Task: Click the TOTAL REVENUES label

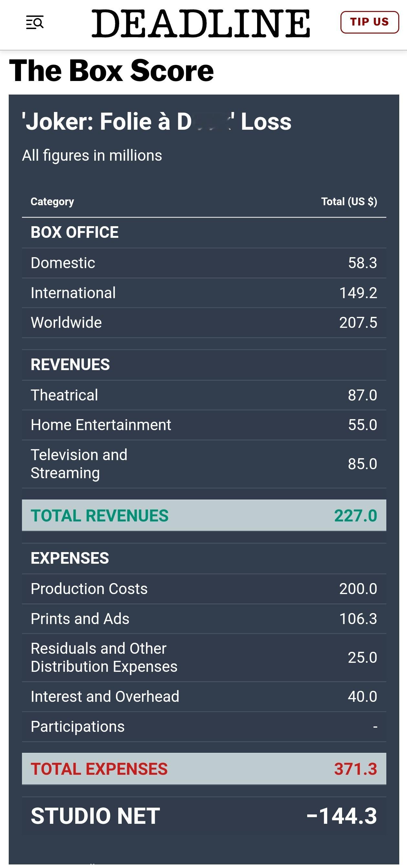Action: tap(99, 516)
